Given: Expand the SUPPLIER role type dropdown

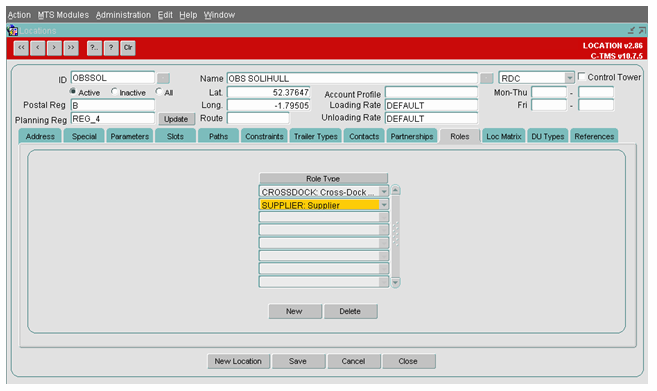Looking at the screenshot, I should tap(383, 205).
